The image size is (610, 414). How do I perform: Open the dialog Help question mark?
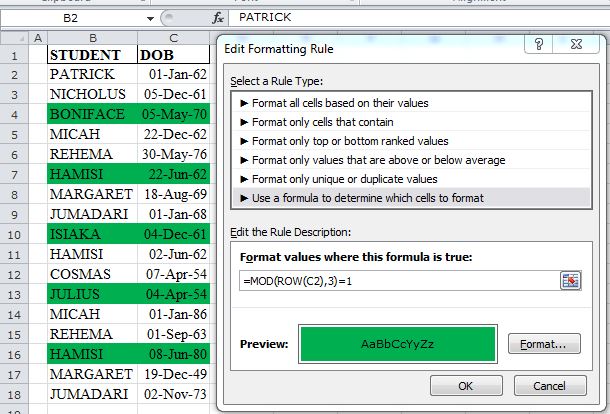pyautogui.click(x=538, y=44)
